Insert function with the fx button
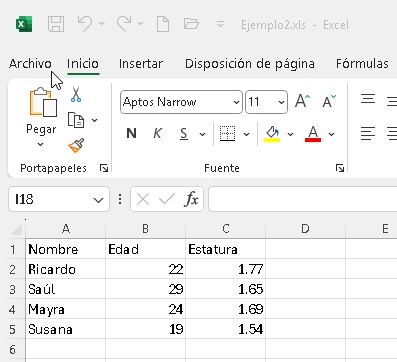Viewport: 397px width, 362px height. (191, 199)
